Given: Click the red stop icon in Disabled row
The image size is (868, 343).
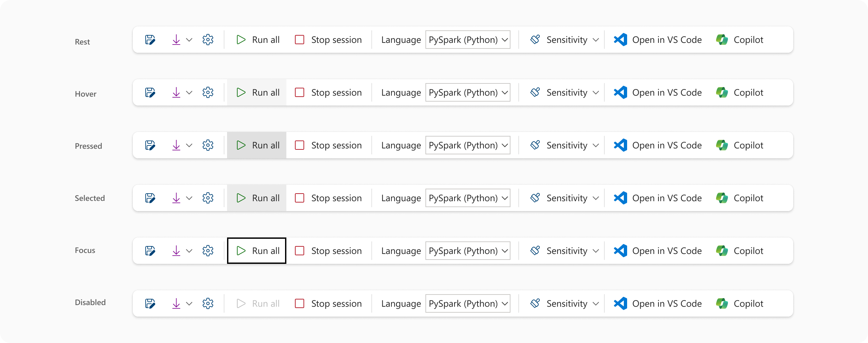Looking at the screenshot, I should click(x=300, y=303).
